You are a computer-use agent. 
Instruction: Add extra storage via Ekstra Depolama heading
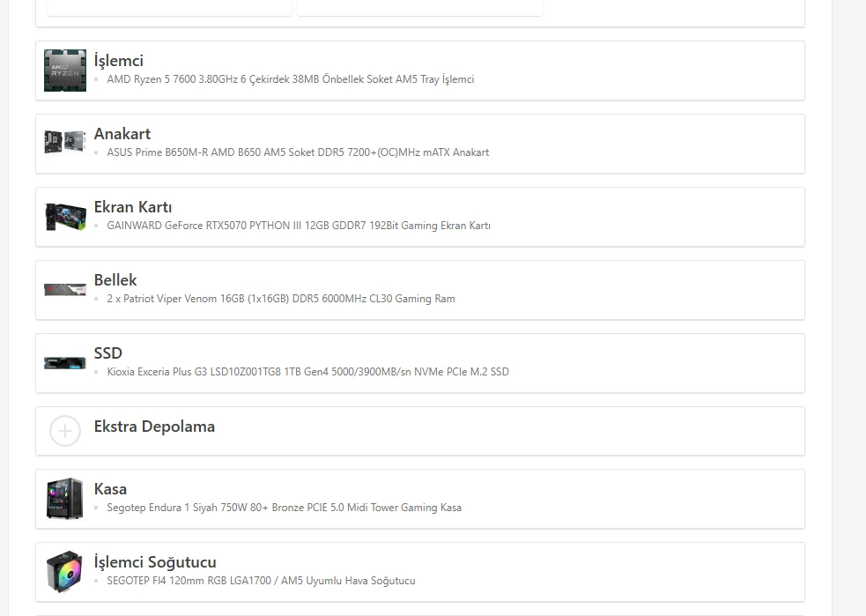154,427
